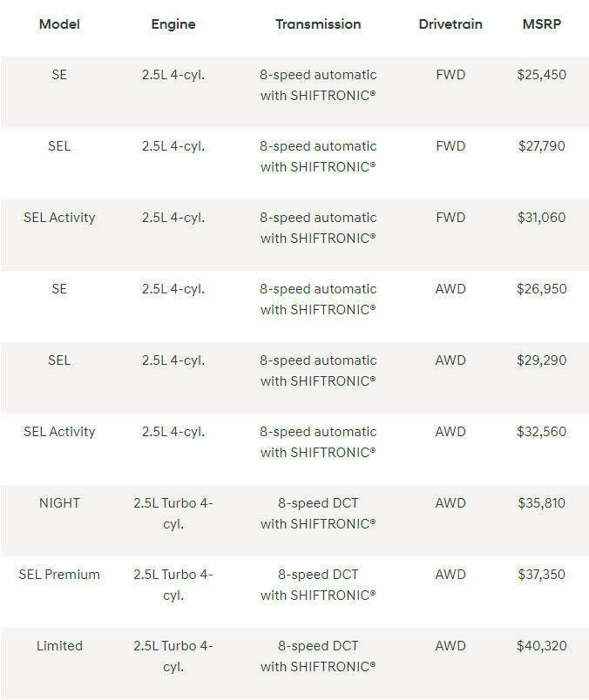Select the NIGHT model name
This screenshot has width=589, height=700.
(59, 503)
